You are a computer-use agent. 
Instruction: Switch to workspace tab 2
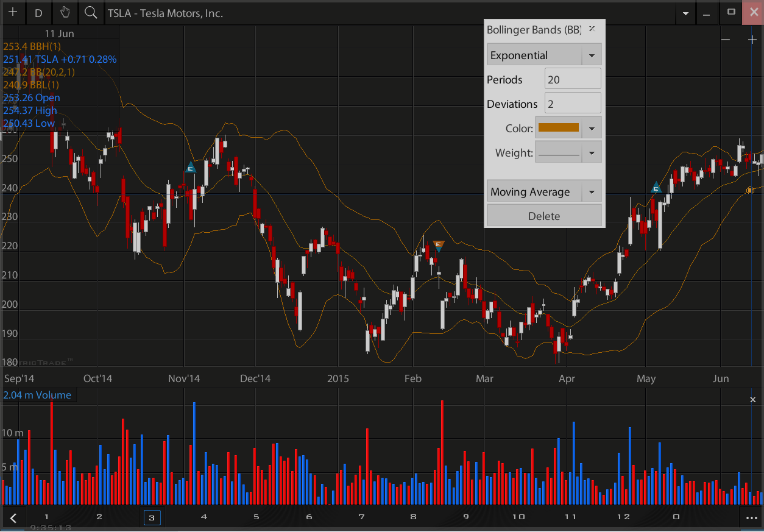[99, 517]
